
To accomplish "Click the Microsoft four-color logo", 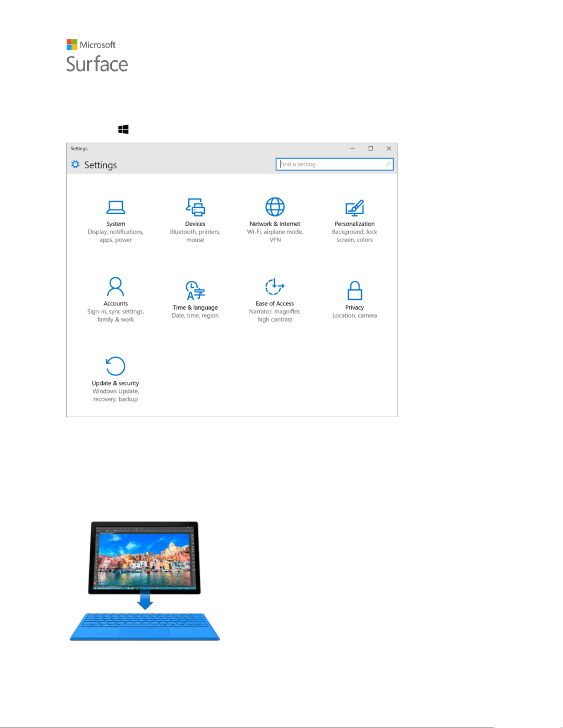I will tap(72, 45).
